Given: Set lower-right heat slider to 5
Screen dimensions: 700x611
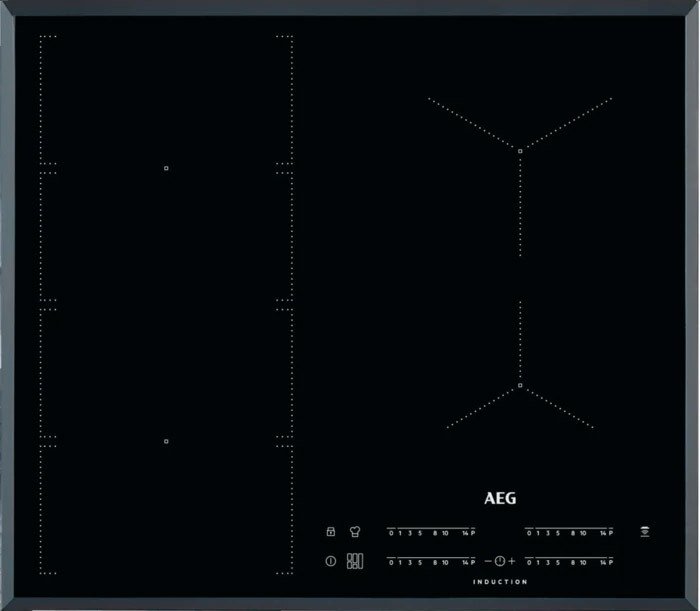Looking at the screenshot, I should (x=558, y=563).
